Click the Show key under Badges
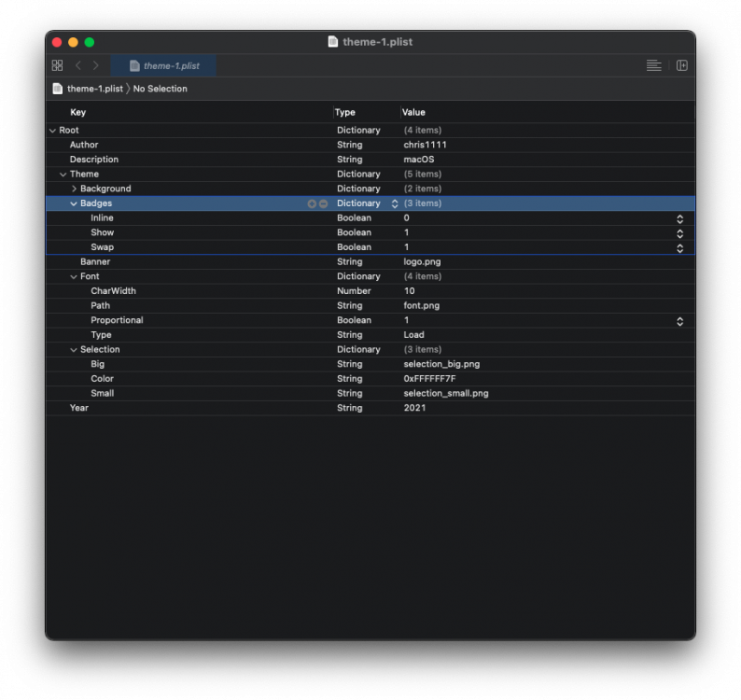Viewport: 741px width, 700px height. pos(102,232)
